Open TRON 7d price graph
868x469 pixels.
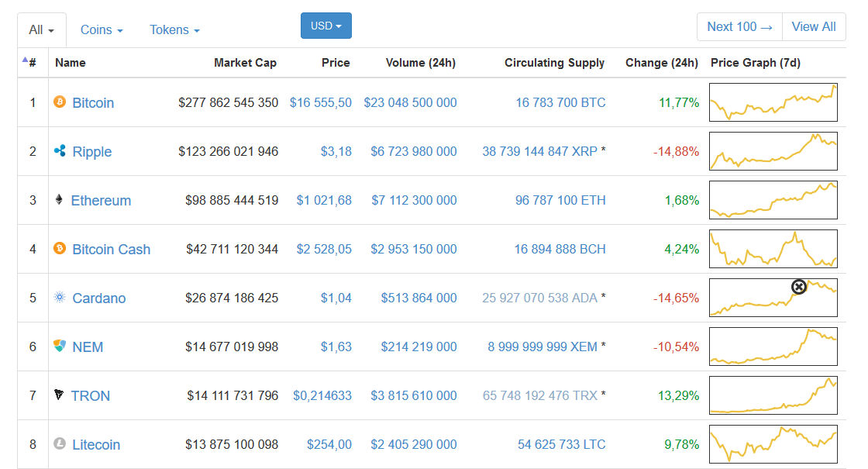tap(773, 395)
